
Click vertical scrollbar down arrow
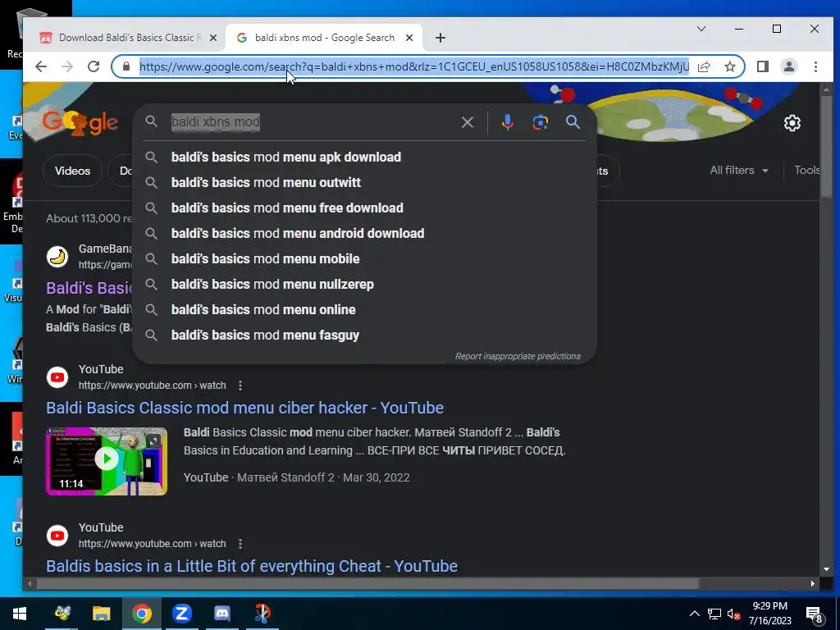(826, 569)
